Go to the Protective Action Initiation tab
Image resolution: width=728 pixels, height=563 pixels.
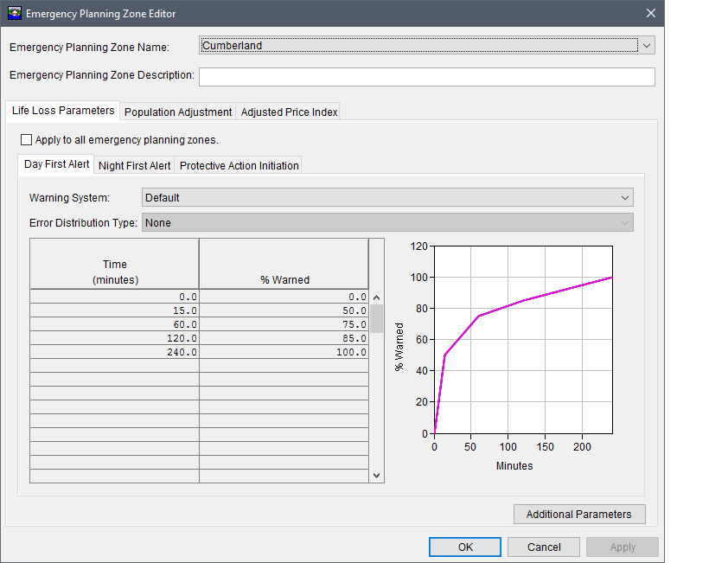(x=239, y=166)
